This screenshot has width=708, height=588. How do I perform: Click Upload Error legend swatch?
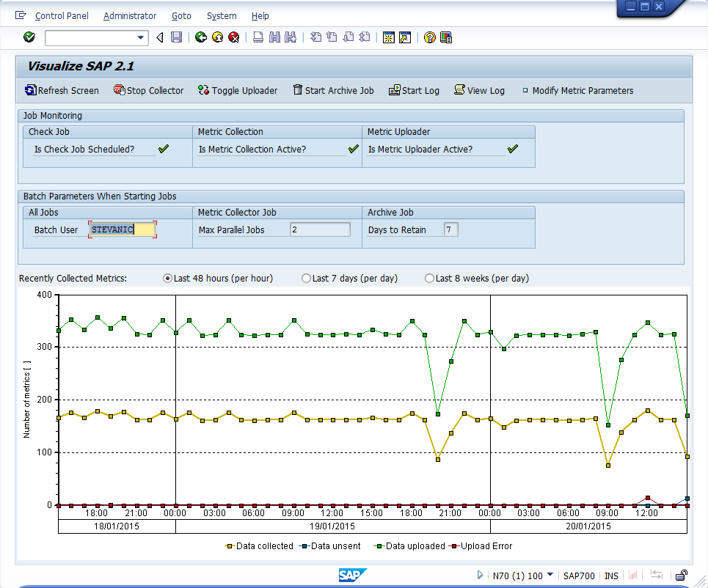[x=454, y=546]
